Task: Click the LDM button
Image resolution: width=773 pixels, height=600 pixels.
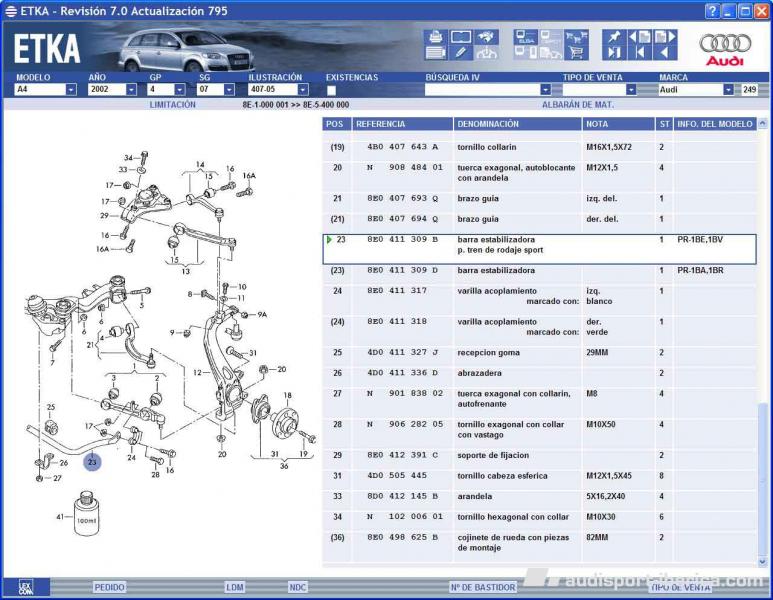Action: 235,587
